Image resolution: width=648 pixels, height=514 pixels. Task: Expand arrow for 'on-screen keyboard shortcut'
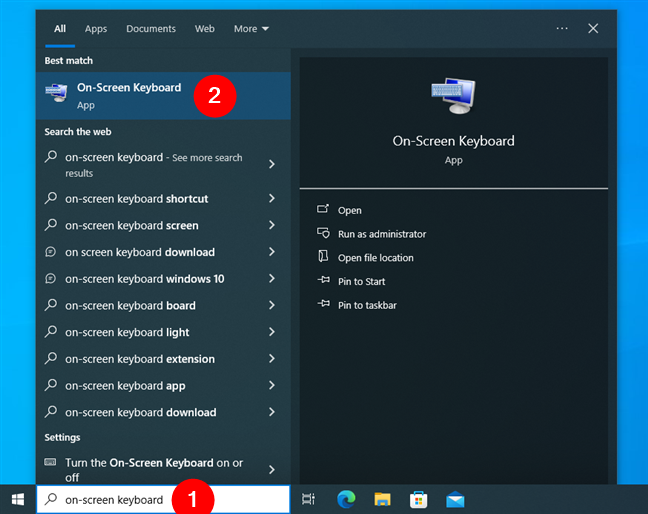click(x=272, y=198)
